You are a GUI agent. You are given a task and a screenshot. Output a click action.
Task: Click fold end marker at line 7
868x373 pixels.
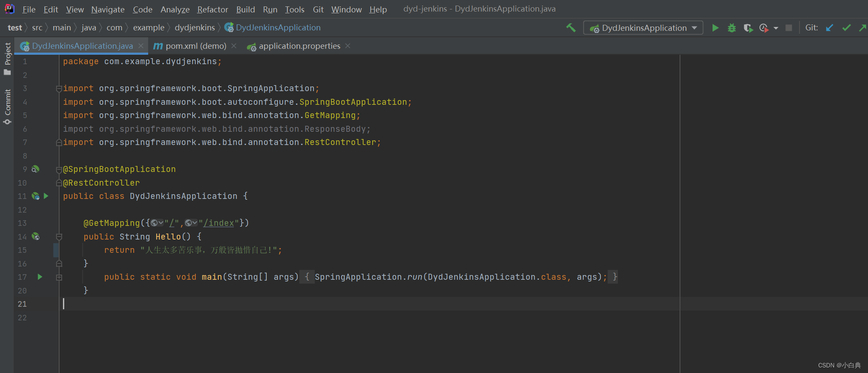[59, 142]
